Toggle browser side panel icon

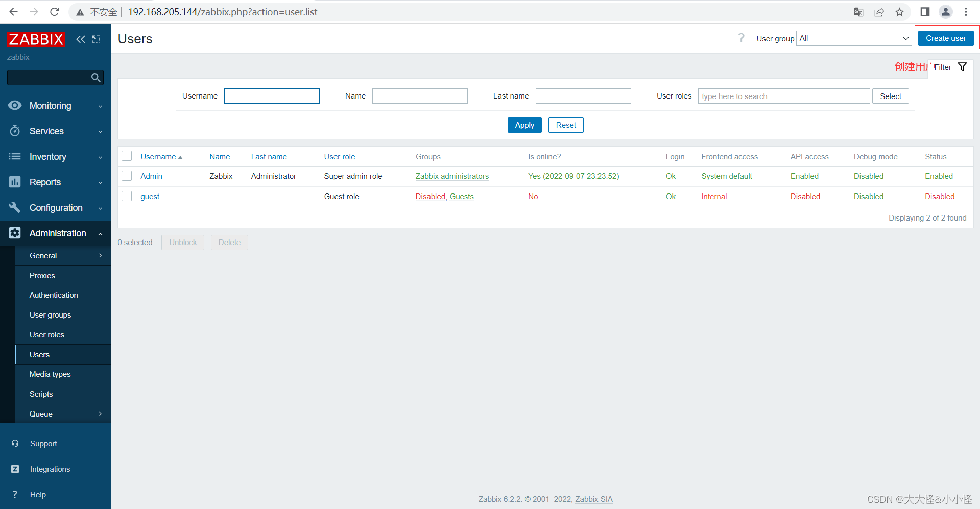coord(925,12)
